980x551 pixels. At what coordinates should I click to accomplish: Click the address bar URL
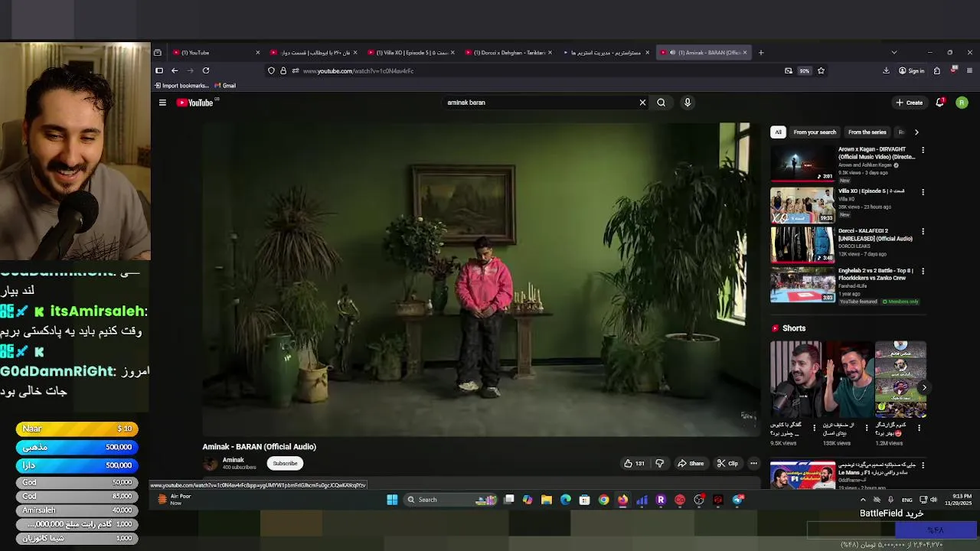click(358, 70)
